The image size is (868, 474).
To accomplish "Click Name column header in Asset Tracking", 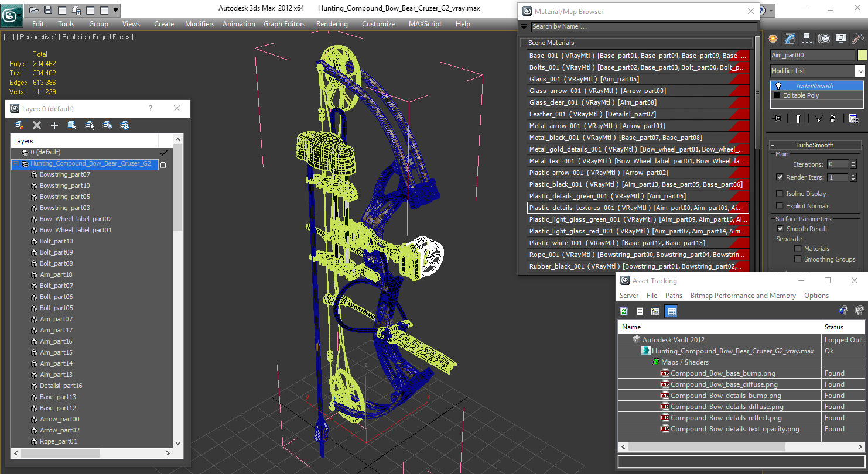I will 720,327.
